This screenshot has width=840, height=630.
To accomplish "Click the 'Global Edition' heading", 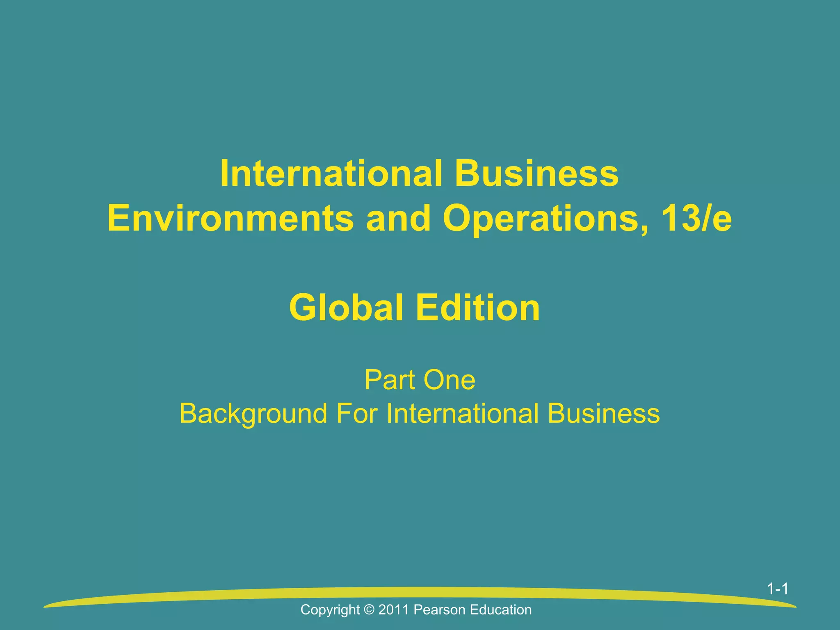I will coord(414,308).
